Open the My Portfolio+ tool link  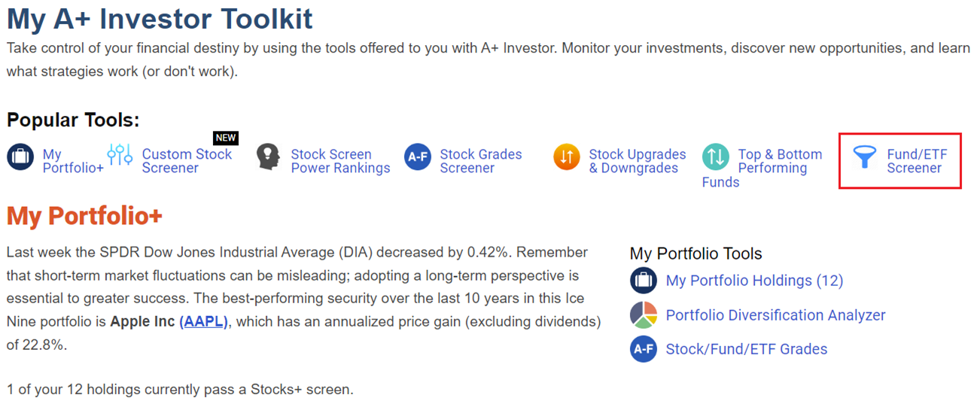point(73,161)
